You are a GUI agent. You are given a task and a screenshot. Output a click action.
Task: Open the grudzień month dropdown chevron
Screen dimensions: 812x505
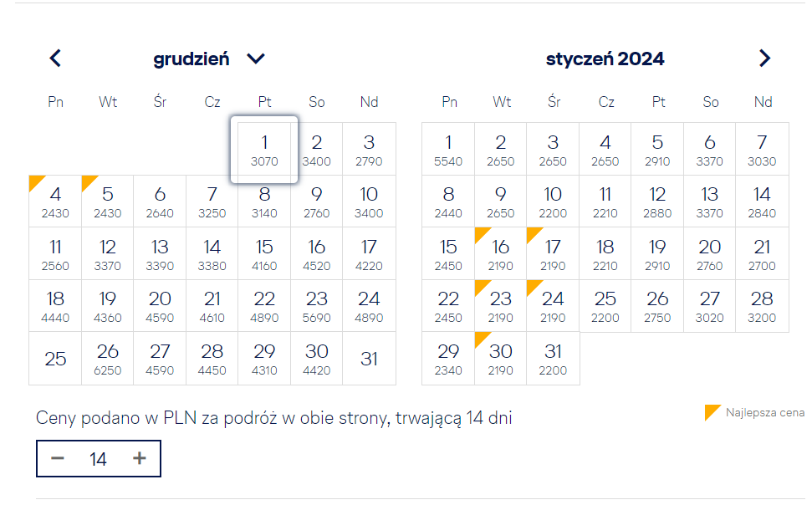pyautogui.click(x=256, y=59)
